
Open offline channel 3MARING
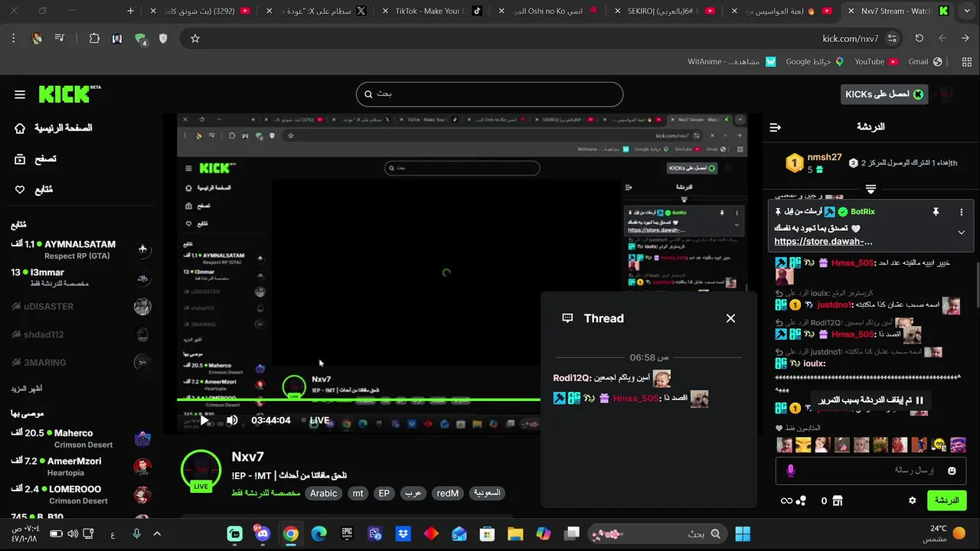[x=80, y=363]
